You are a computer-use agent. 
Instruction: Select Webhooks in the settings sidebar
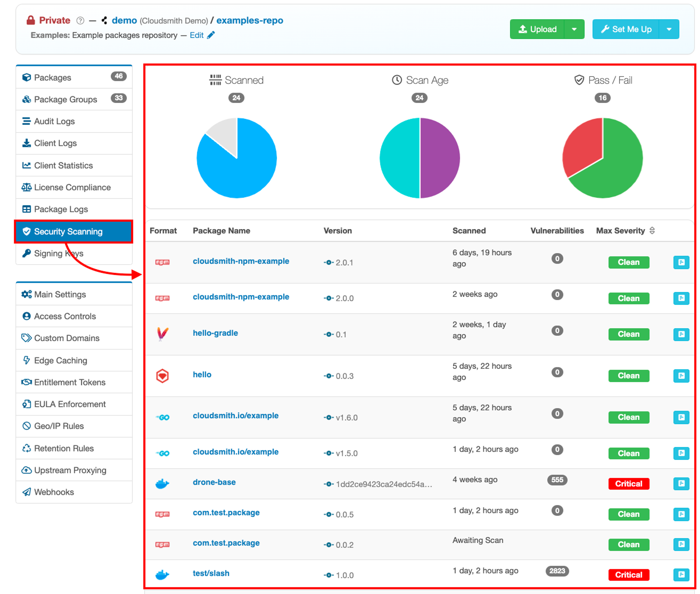[x=54, y=492]
